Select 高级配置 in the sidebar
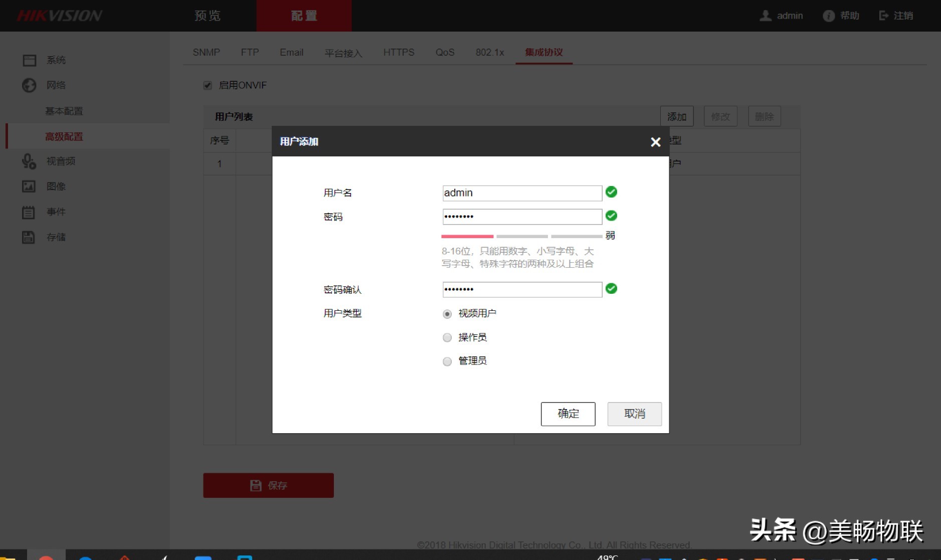 click(64, 136)
